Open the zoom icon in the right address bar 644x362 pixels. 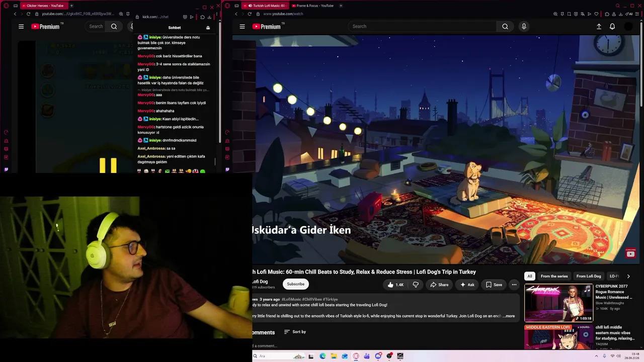pyautogui.click(x=555, y=14)
